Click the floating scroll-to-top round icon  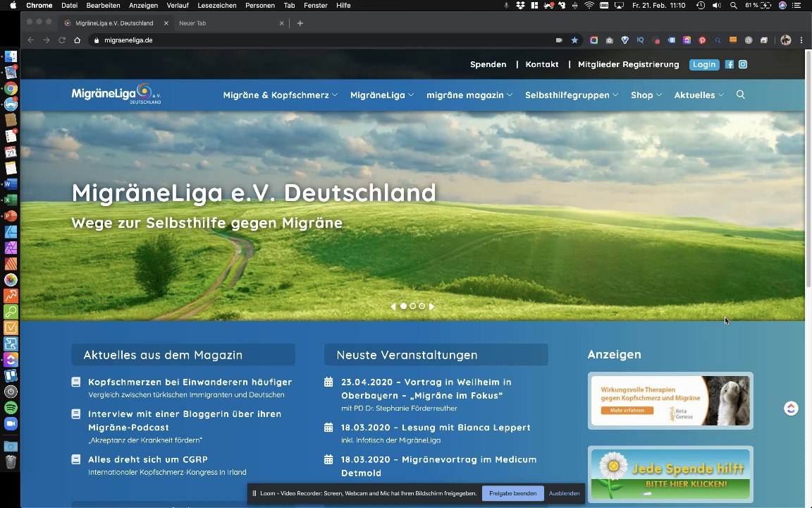point(791,409)
